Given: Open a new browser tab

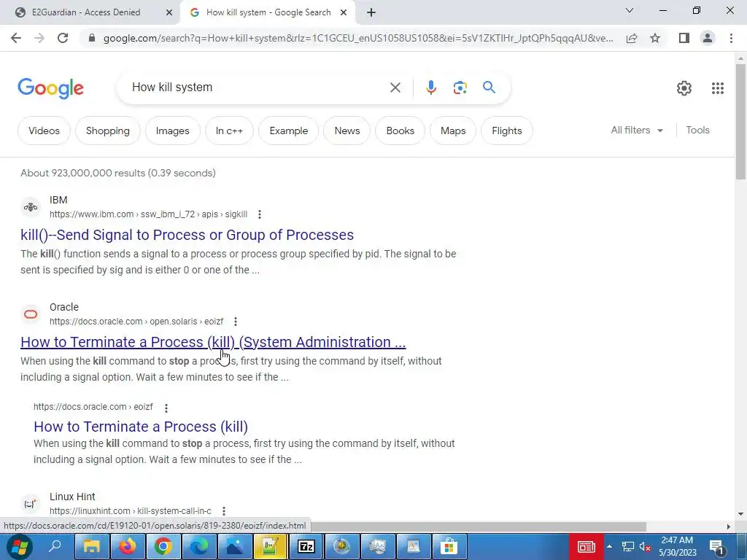Looking at the screenshot, I should coord(371,12).
